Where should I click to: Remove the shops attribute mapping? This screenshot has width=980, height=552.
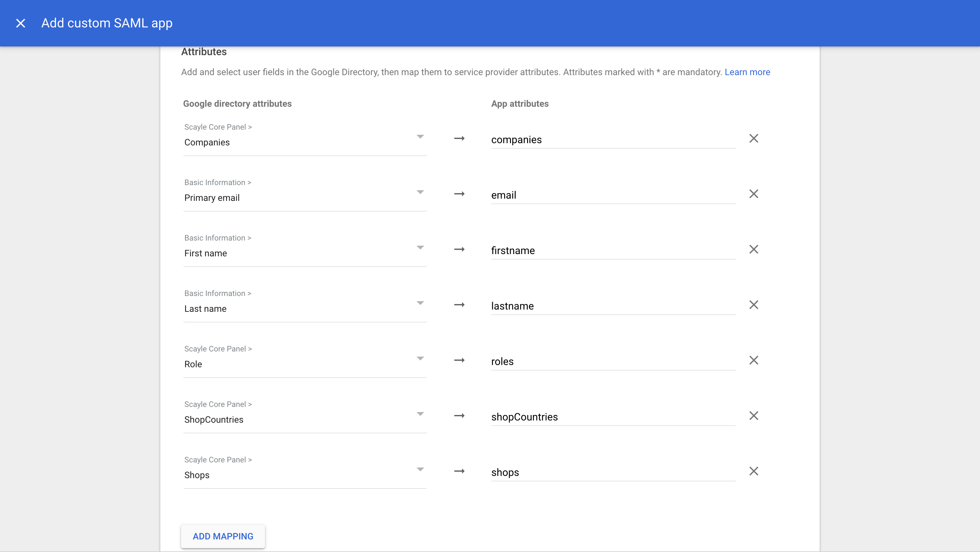coord(753,471)
